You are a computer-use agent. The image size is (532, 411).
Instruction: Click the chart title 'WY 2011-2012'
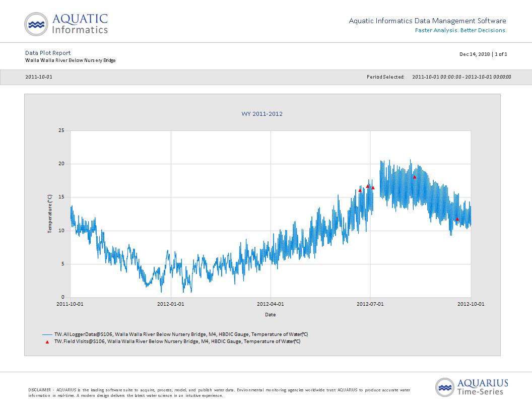[262, 114]
